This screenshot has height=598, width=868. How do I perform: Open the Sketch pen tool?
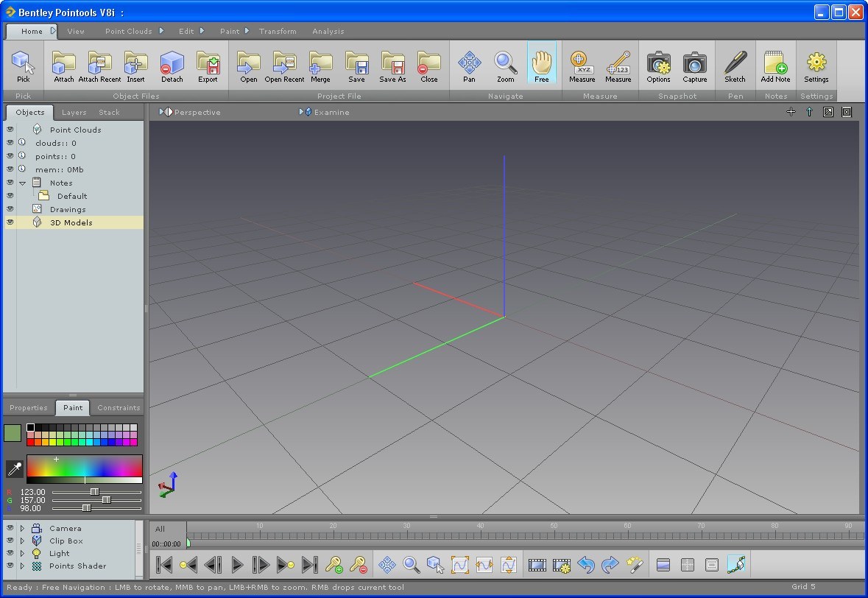coord(735,64)
